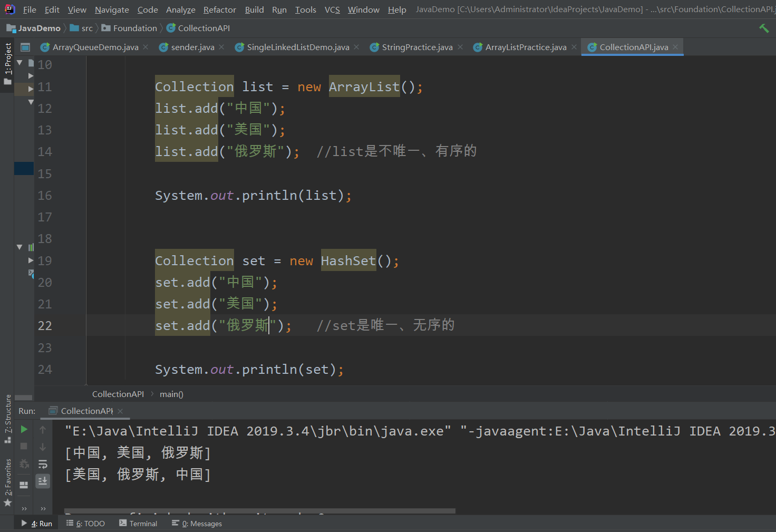
Task: Open the View menu
Action: pyautogui.click(x=77, y=9)
